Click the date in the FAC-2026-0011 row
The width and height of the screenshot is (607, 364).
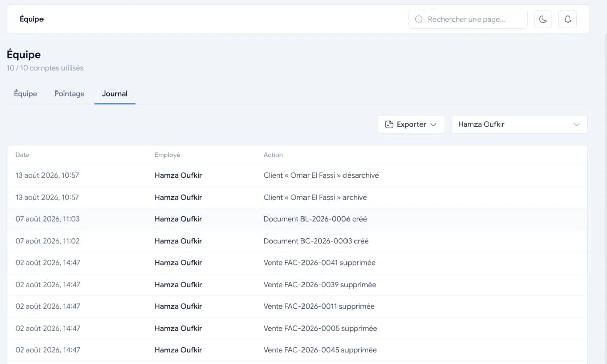[48, 306]
